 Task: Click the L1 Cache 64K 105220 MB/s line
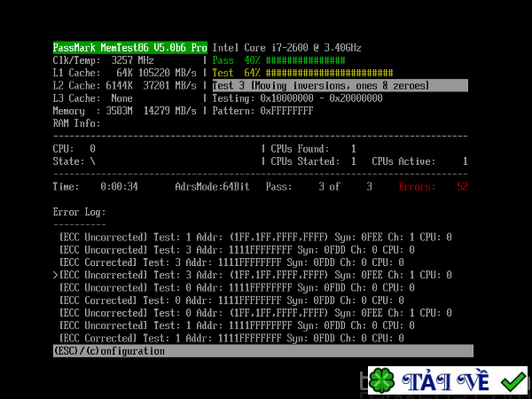124,73
